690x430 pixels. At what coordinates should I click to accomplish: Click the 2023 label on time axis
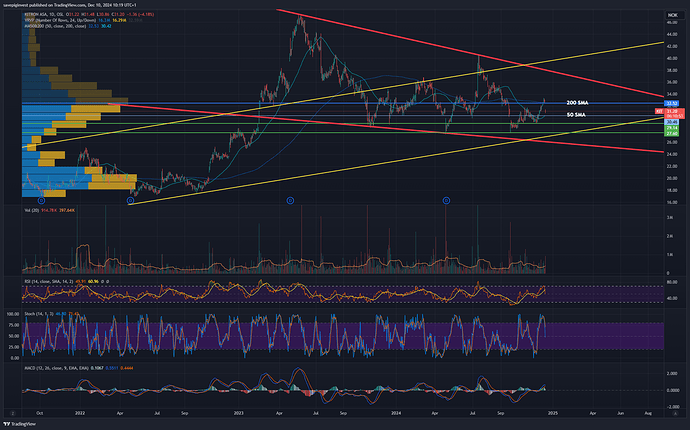239,413
